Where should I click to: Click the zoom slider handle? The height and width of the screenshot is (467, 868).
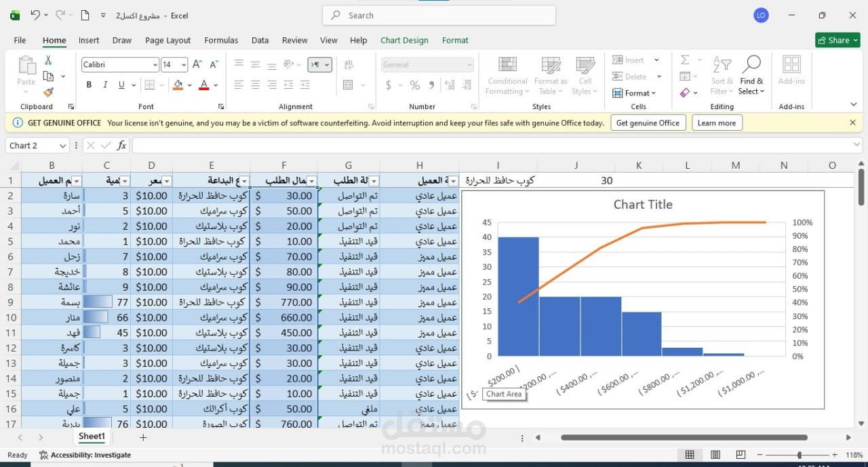click(x=800, y=455)
